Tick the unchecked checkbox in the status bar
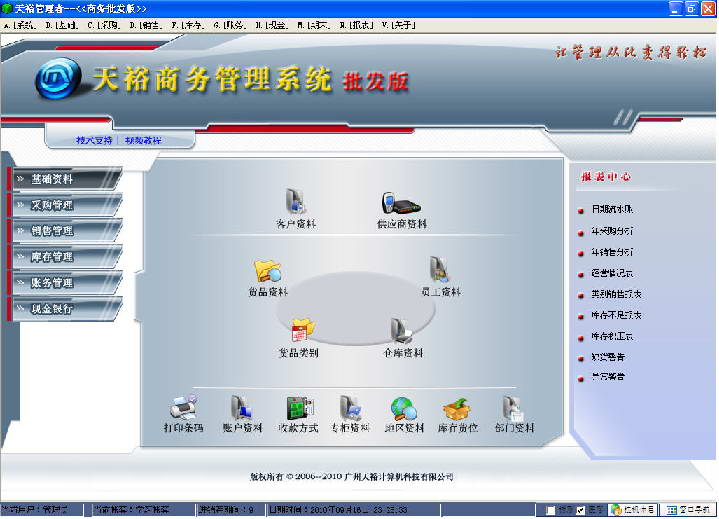Screen dimensions: 719x519 click(551, 510)
